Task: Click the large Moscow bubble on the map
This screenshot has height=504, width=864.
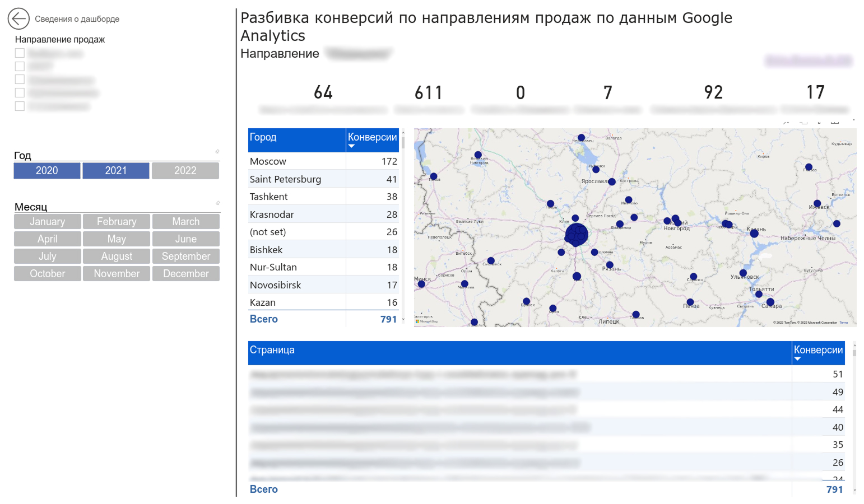Action: tap(577, 235)
